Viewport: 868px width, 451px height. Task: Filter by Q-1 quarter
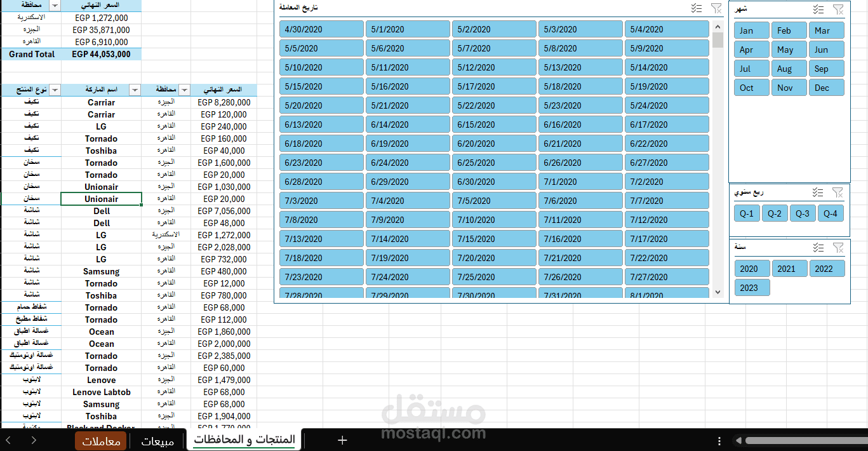(747, 213)
